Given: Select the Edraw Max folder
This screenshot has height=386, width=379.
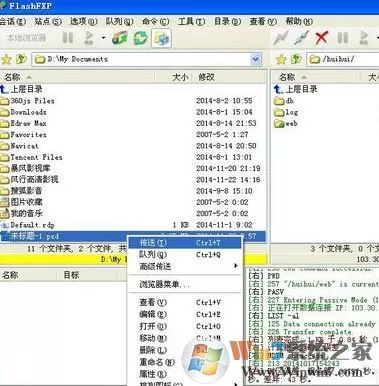Looking at the screenshot, I should [23, 123].
